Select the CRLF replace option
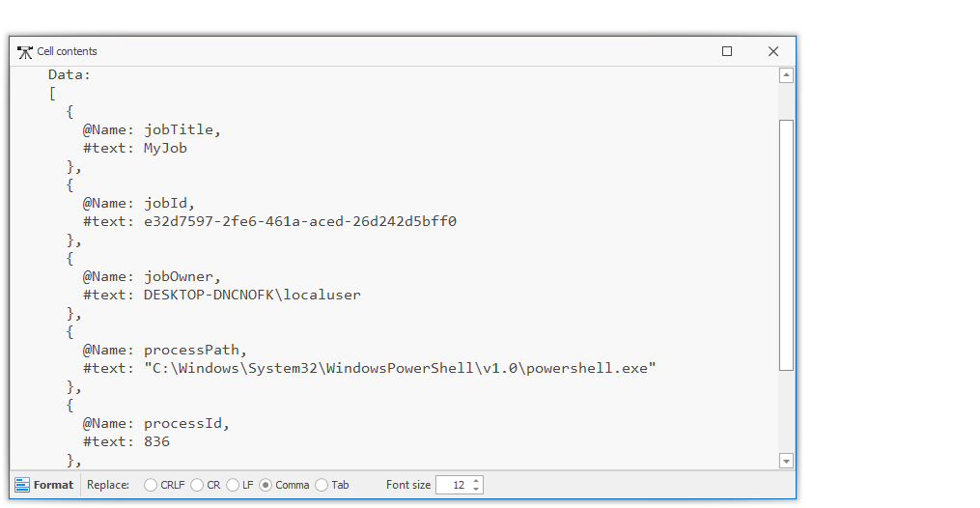Viewport: 980px width, 508px height. tap(164, 485)
